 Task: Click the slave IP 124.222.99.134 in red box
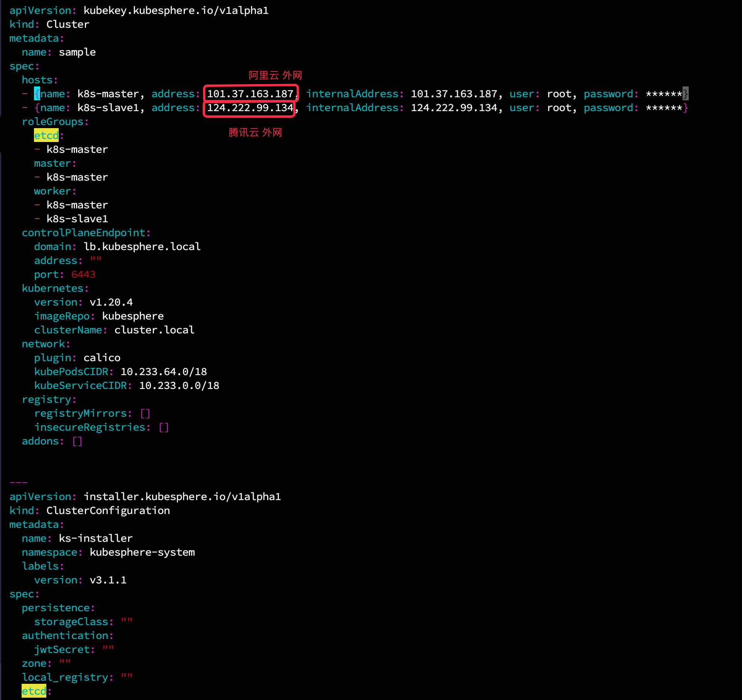(250, 108)
